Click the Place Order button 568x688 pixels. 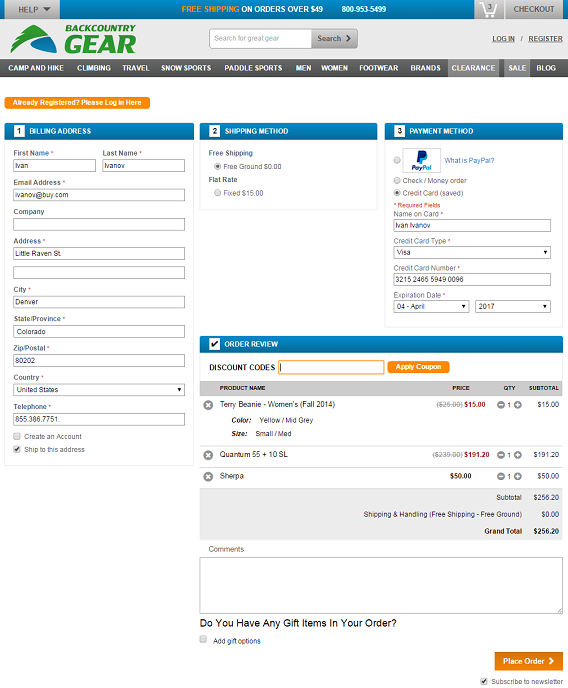(529, 661)
